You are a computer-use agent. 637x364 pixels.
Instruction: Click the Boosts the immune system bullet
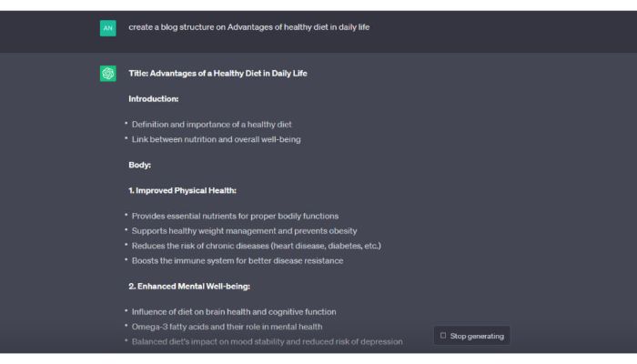pos(238,261)
